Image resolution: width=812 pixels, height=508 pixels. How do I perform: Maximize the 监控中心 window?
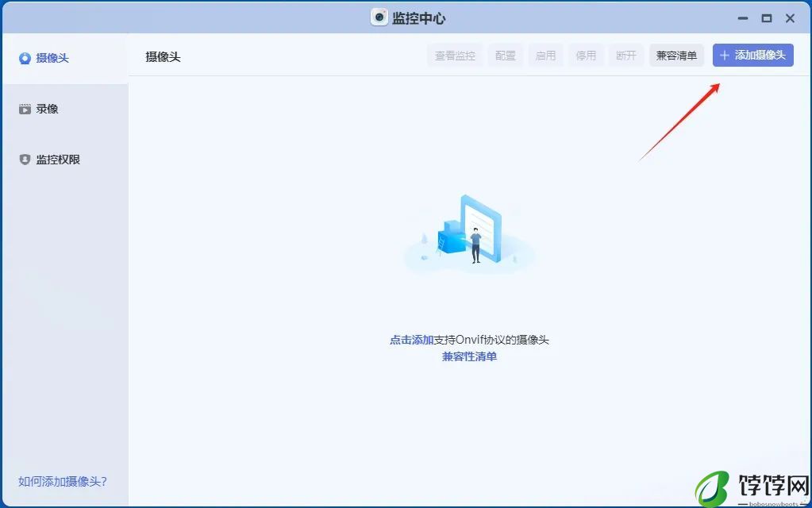tap(767, 18)
